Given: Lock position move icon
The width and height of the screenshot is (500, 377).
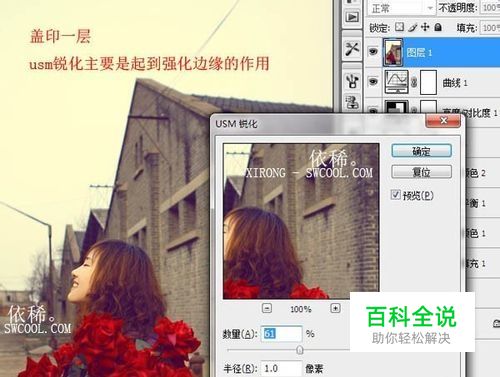Looking at the screenshot, I should click(x=425, y=27).
